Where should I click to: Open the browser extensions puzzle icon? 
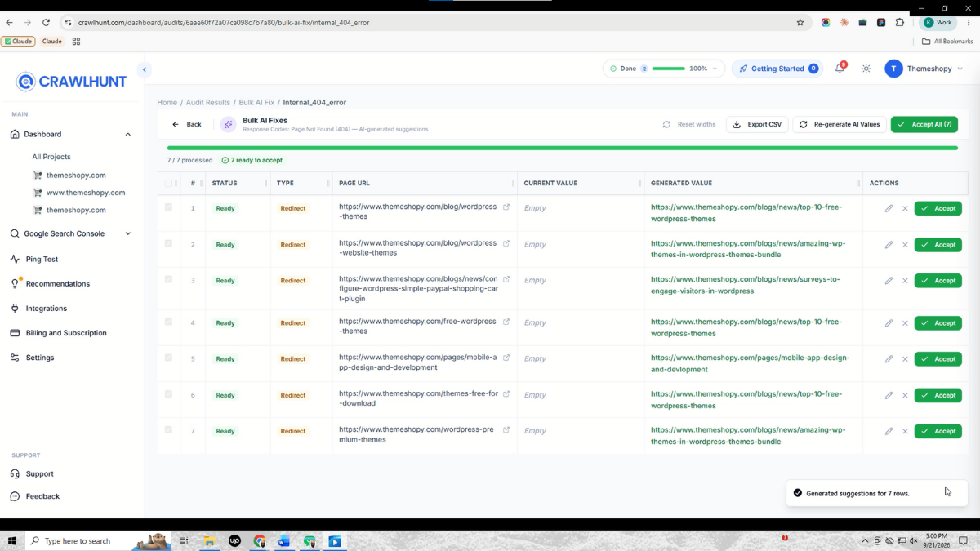click(900, 22)
